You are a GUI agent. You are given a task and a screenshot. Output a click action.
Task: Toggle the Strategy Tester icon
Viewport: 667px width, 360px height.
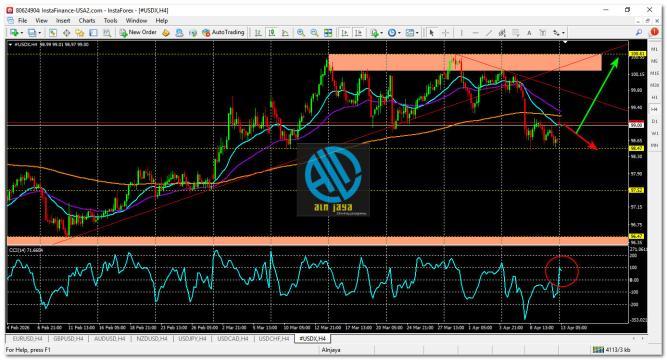tap(107, 33)
